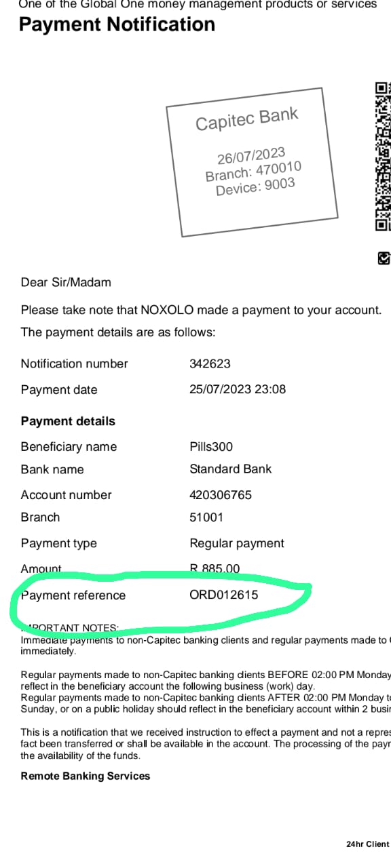Click the Capitec Bank stamp
This screenshot has height=868, width=391.
pos(252,161)
